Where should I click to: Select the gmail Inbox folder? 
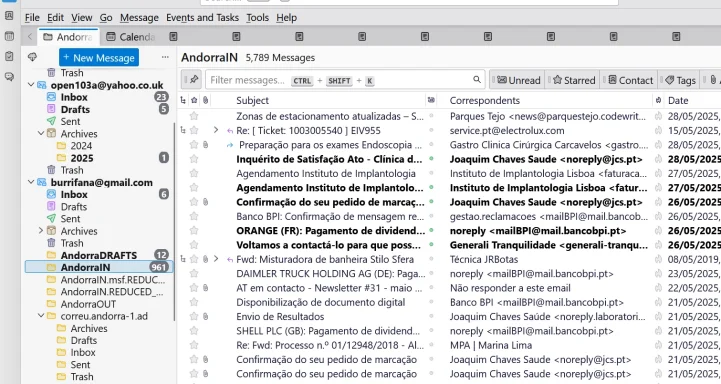point(98,194)
